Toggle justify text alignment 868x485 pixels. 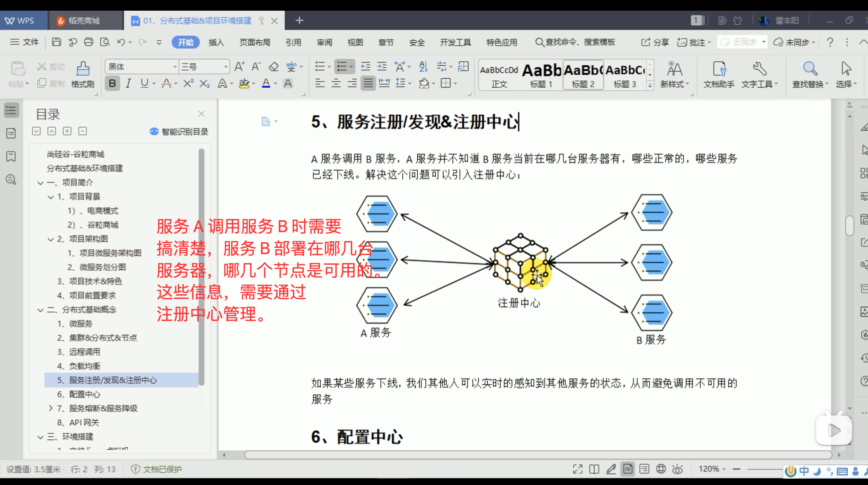pyautogui.click(x=368, y=83)
